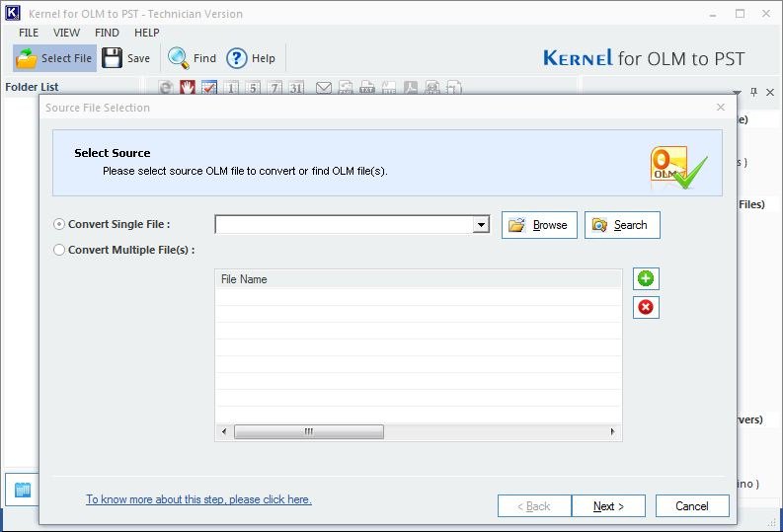The image size is (783, 532).
Task: Click the envelope mail icon in toolbar
Action: [324, 88]
